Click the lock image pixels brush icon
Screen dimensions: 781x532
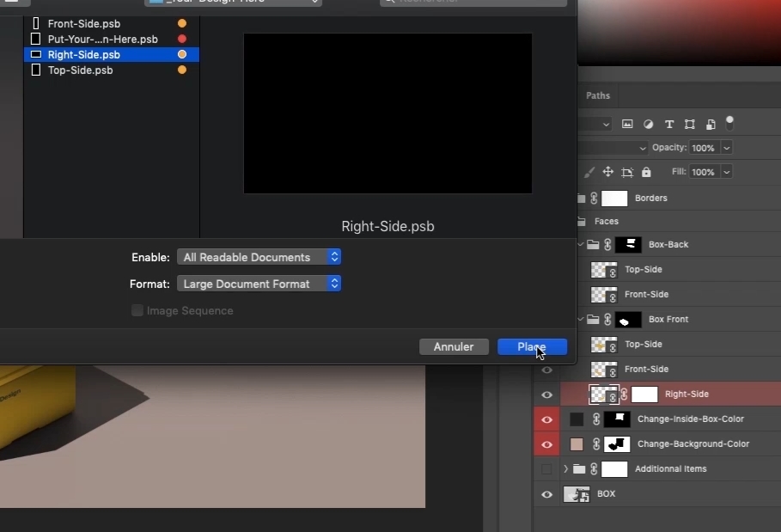(x=589, y=173)
